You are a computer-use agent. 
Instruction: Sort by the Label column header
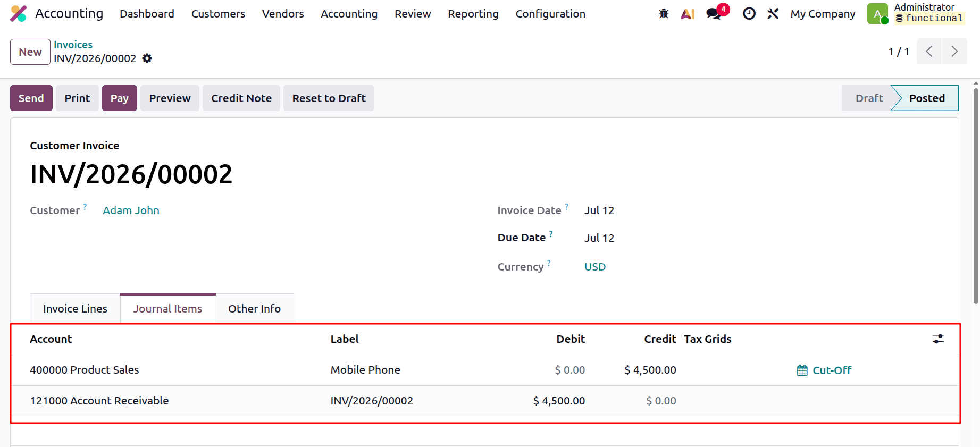(x=345, y=339)
